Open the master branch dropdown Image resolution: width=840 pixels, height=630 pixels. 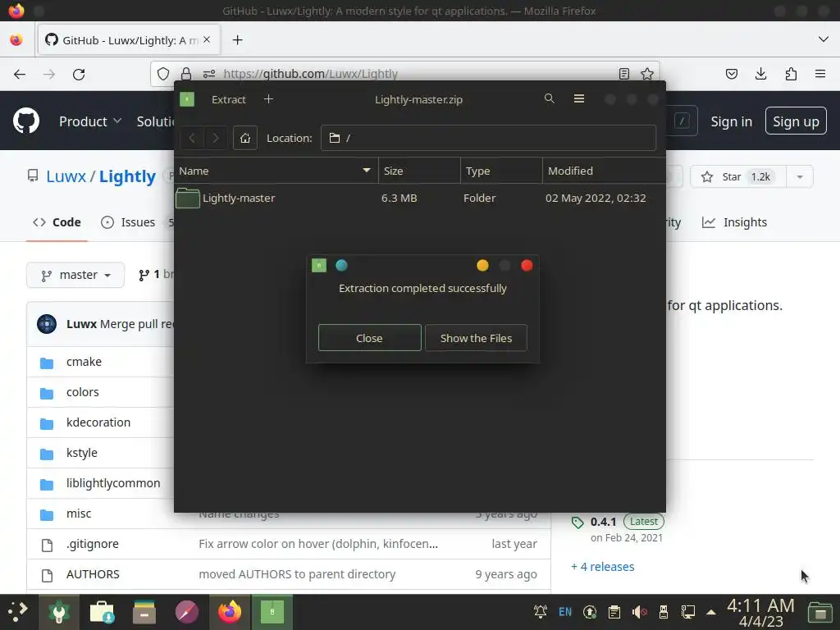point(75,275)
